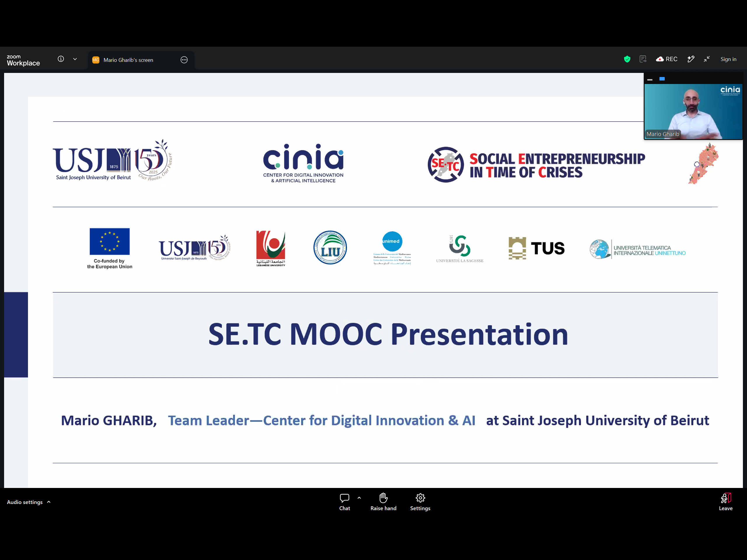
Task: Click the European Union flag logo
Action: coord(110,241)
